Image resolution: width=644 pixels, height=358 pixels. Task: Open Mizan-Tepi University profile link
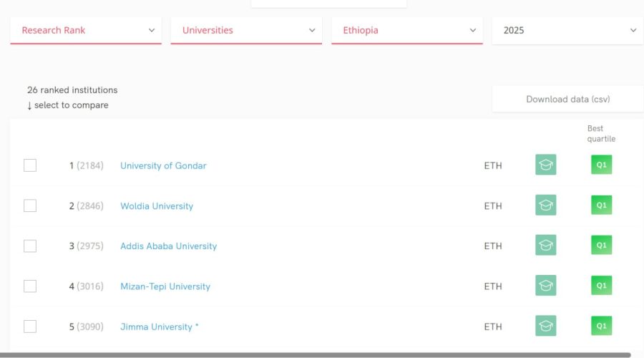pos(165,286)
